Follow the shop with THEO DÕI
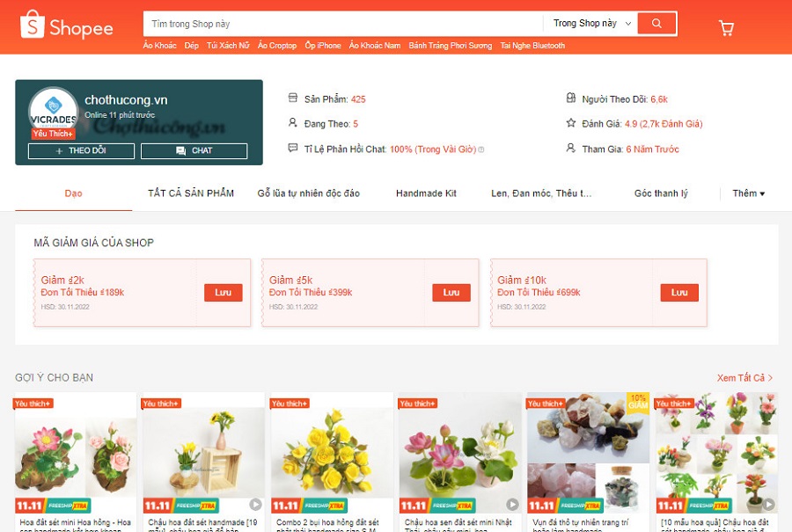The image size is (792, 532). (x=81, y=150)
